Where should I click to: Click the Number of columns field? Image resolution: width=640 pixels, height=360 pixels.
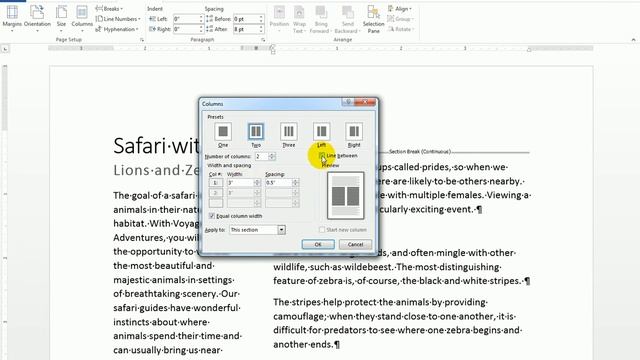tap(261, 156)
